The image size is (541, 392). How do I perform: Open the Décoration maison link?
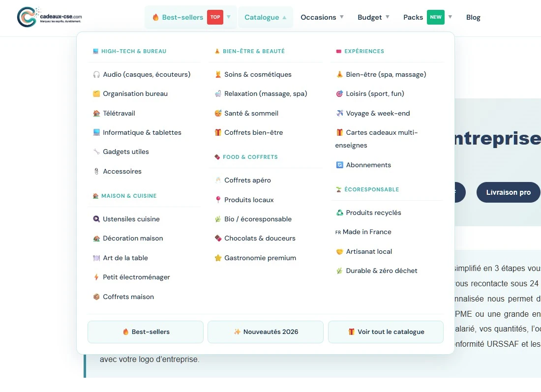coord(133,239)
